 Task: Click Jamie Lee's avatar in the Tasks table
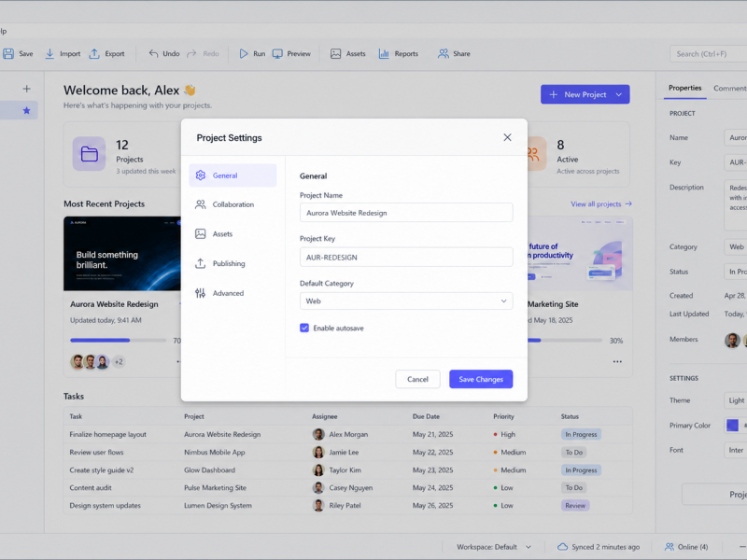[318, 453]
